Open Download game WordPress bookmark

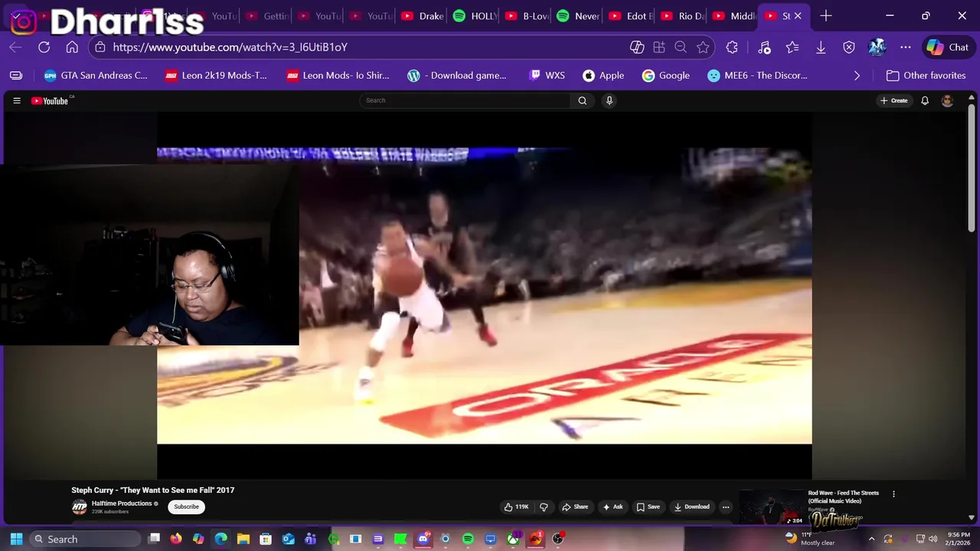[457, 76]
